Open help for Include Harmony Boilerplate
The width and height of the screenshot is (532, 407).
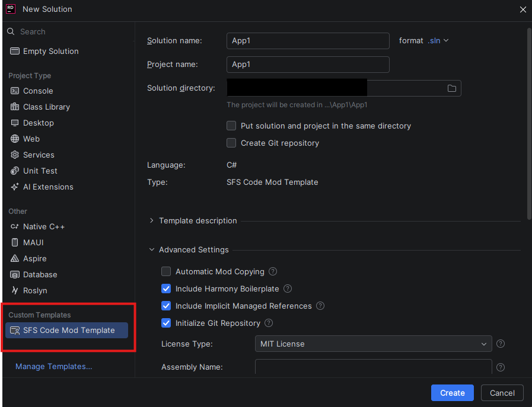[288, 289]
